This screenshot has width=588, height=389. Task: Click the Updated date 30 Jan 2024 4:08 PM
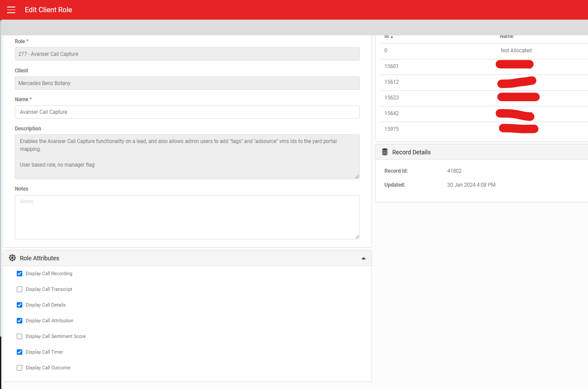(471, 185)
